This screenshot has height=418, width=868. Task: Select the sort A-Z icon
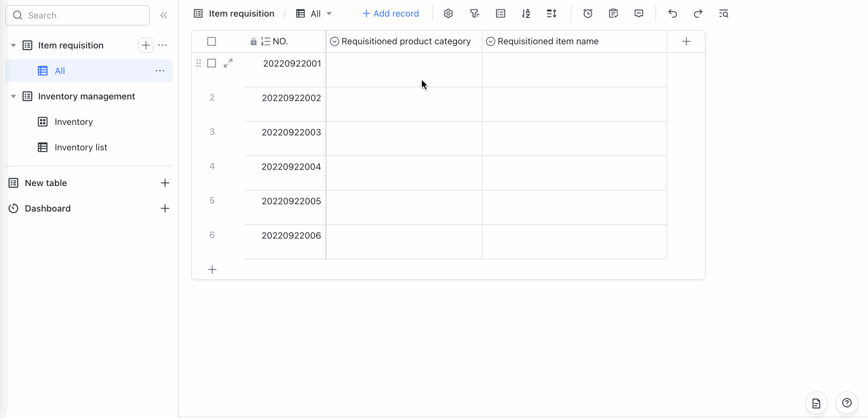pos(526,13)
